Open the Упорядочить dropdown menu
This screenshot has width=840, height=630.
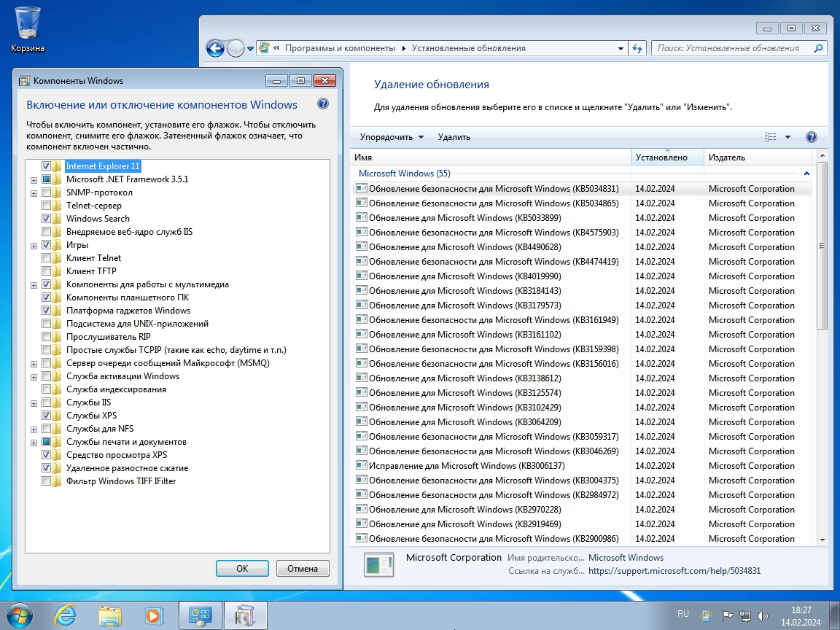(392, 137)
